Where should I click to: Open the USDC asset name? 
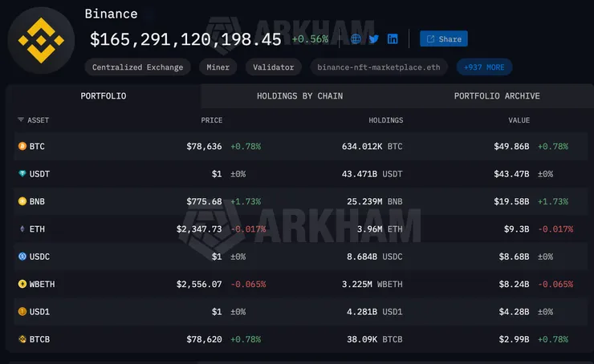(x=39, y=257)
